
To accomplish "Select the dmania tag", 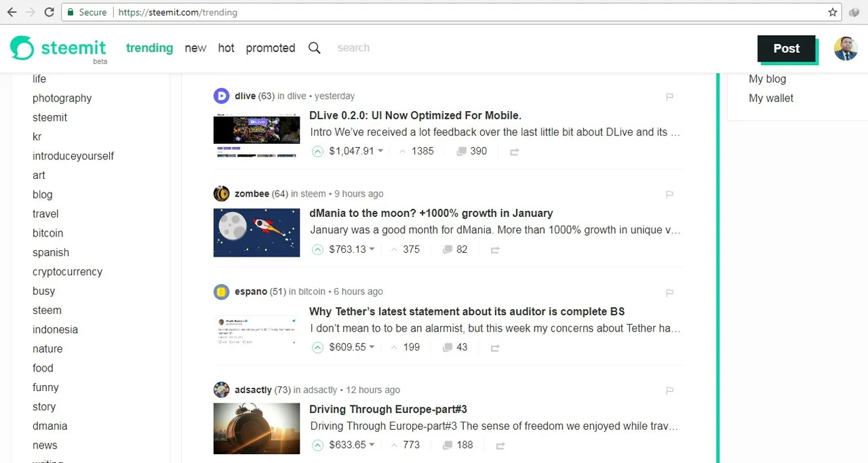I will [50, 426].
